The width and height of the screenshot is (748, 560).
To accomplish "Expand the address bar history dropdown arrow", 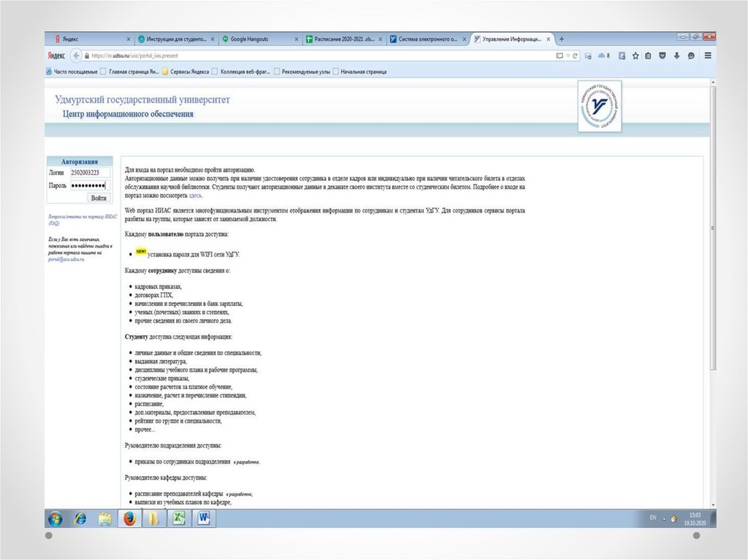I will click(x=568, y=55).
